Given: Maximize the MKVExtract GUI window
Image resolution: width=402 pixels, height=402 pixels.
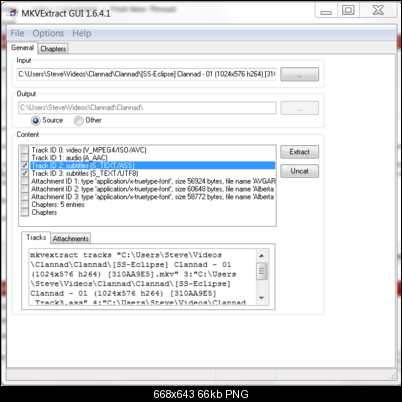Looking at the screenshot, I should (348, 10).
